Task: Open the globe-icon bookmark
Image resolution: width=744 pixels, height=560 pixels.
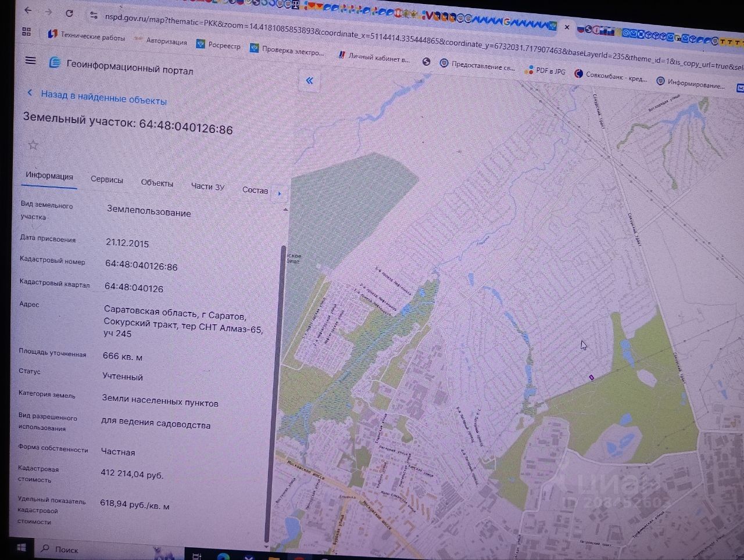Action: 426,62
